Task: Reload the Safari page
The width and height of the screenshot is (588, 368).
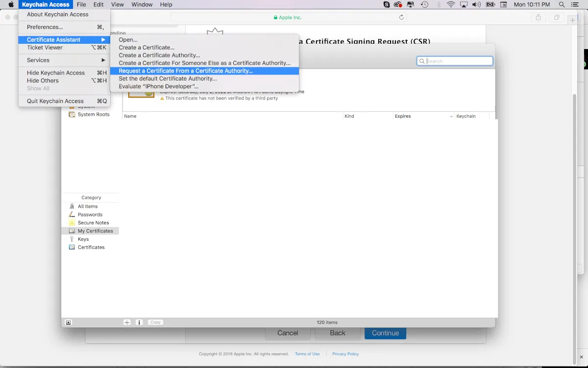Action: point(402,17)
